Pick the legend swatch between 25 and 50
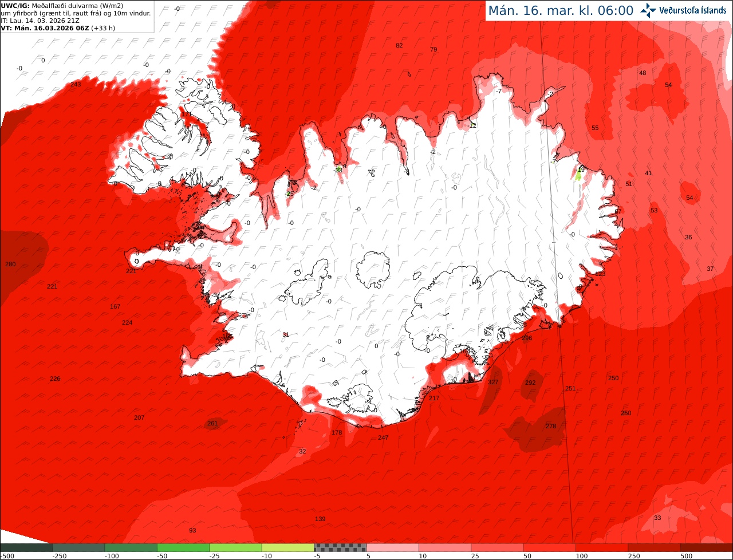This screenshot has height=560, width=733. (497, 547)
